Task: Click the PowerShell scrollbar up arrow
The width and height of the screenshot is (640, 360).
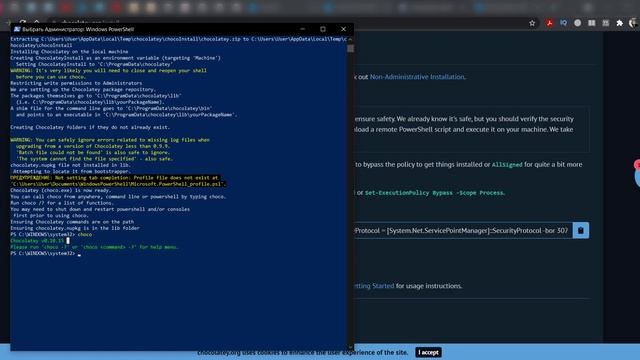Action: pos(350,39)
